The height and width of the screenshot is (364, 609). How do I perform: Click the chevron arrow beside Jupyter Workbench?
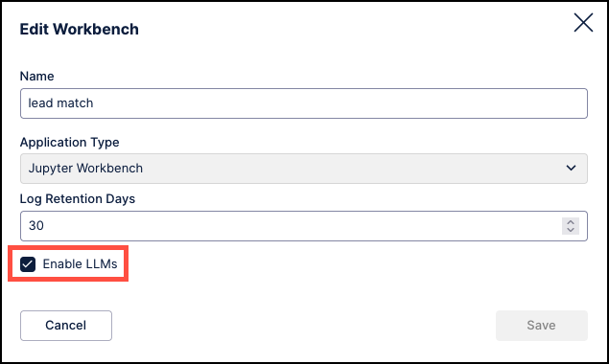(571, 168)
